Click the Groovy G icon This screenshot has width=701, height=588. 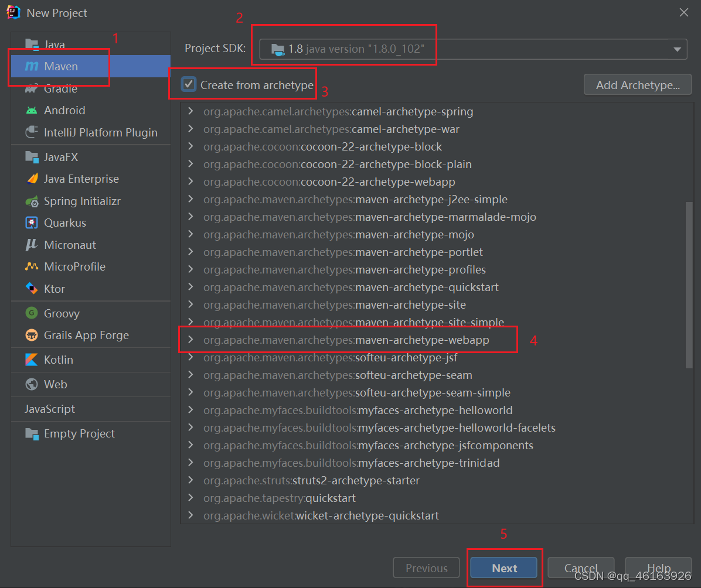[32, 313]
